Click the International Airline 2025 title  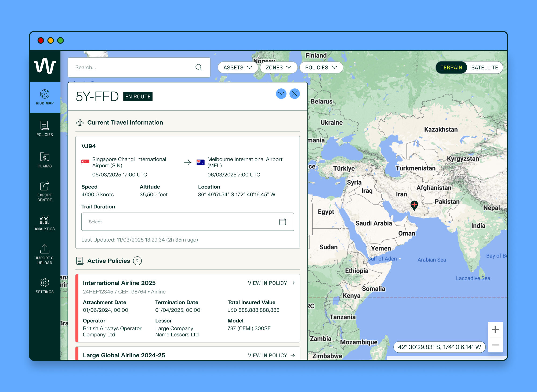coord(119,283)
